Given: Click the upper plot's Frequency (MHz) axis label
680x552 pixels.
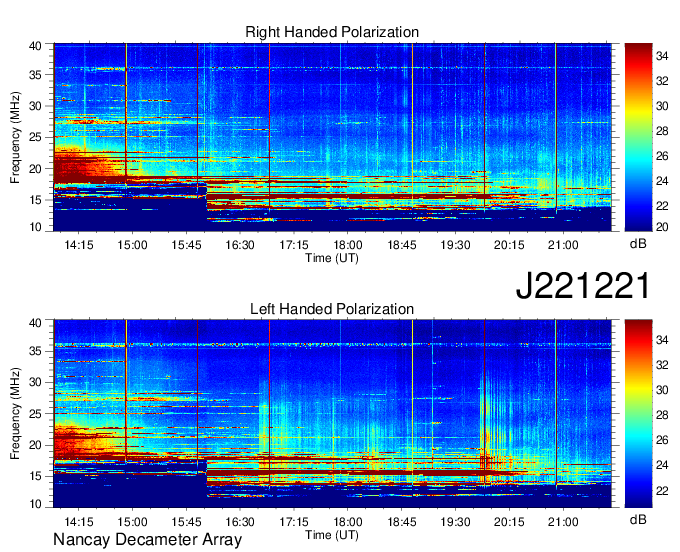Looking at the screenshot, I should pos(15,137).
